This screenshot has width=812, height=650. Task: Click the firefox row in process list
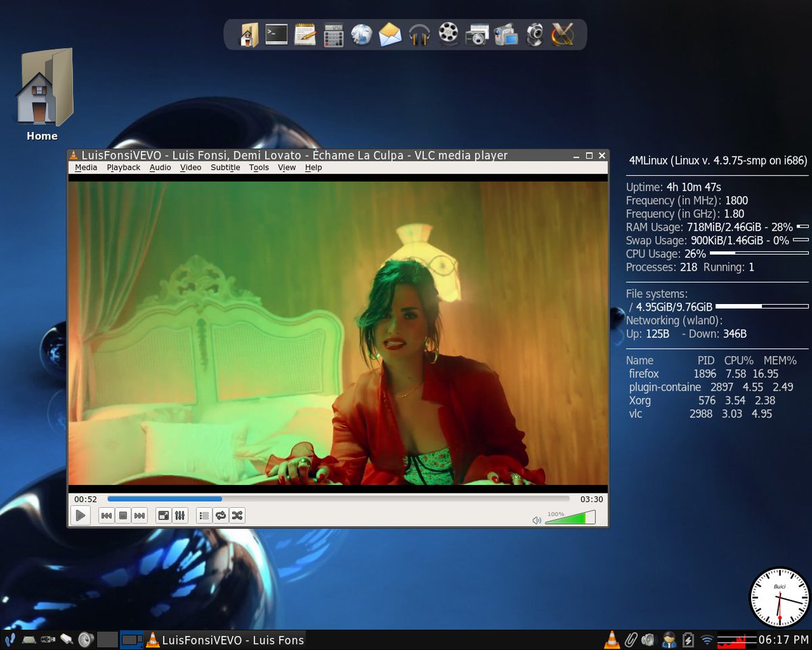click(704, 374)
